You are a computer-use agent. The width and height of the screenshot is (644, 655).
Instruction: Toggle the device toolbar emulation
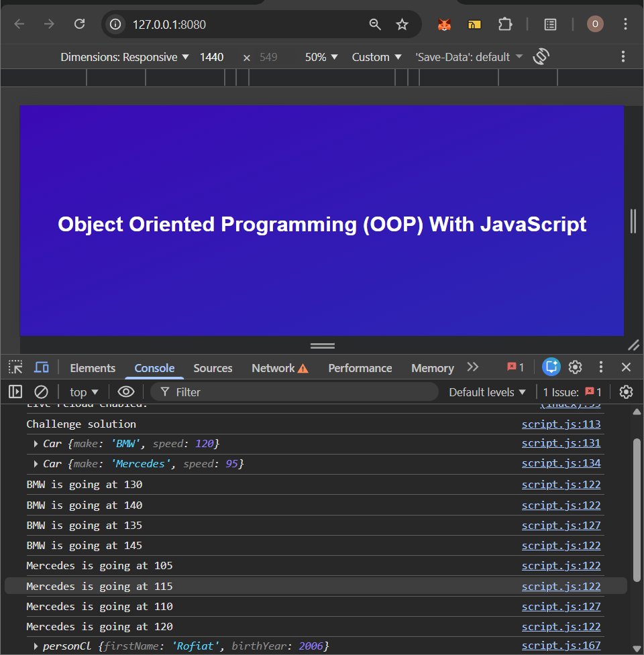(x=42, y=367)
